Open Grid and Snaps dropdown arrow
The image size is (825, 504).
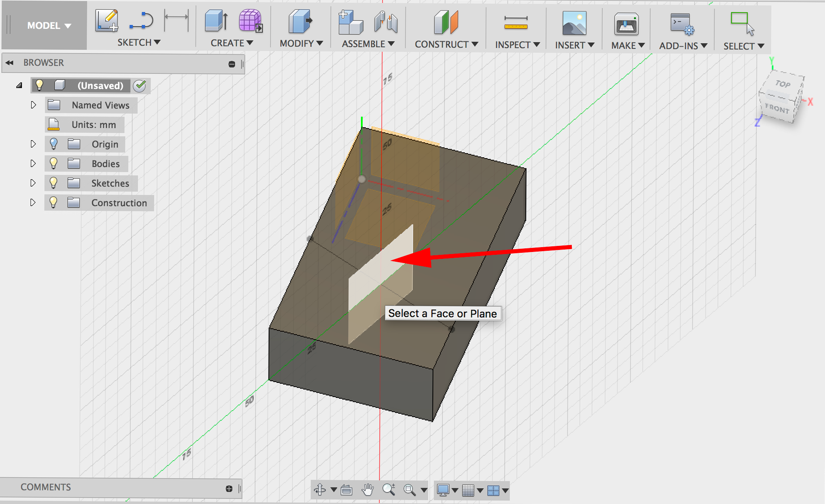tap(480, 491)
